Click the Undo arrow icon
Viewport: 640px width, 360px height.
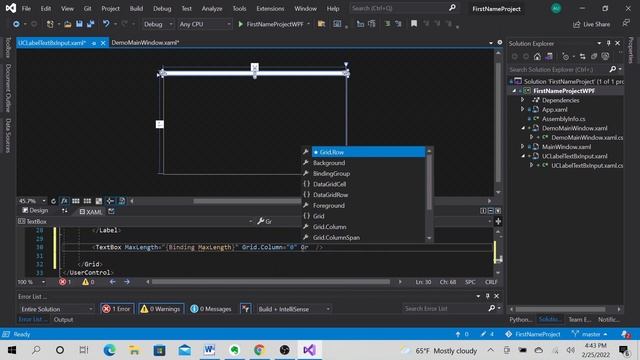tap(106, 24)
